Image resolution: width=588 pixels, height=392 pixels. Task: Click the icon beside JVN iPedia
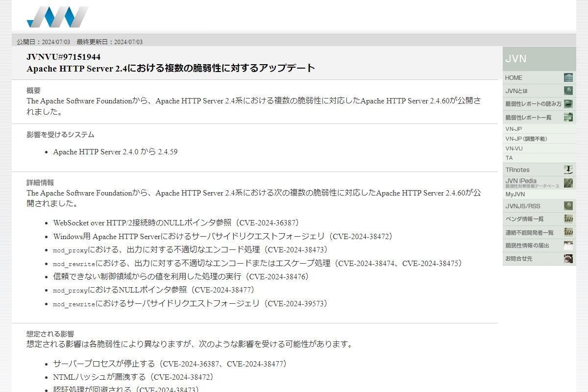[568, 183]
